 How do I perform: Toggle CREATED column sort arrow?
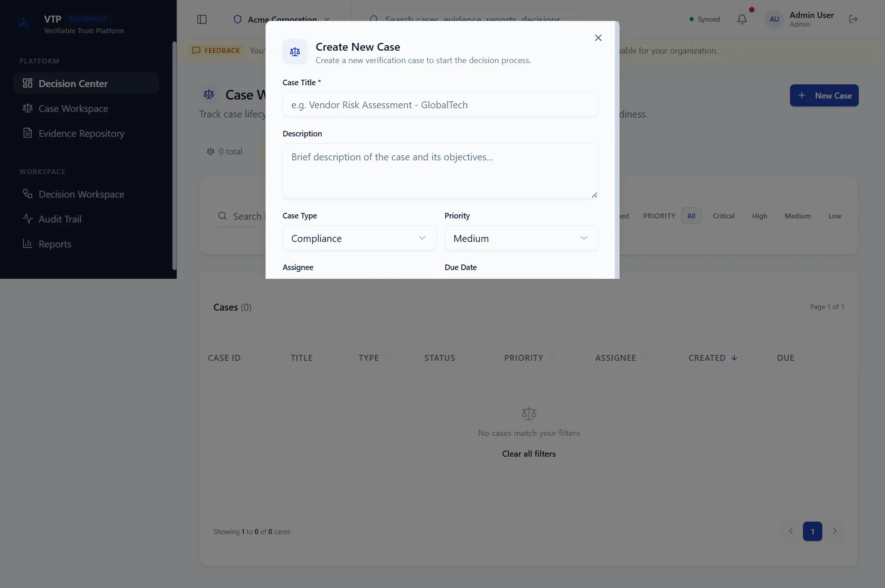(734, 358)
